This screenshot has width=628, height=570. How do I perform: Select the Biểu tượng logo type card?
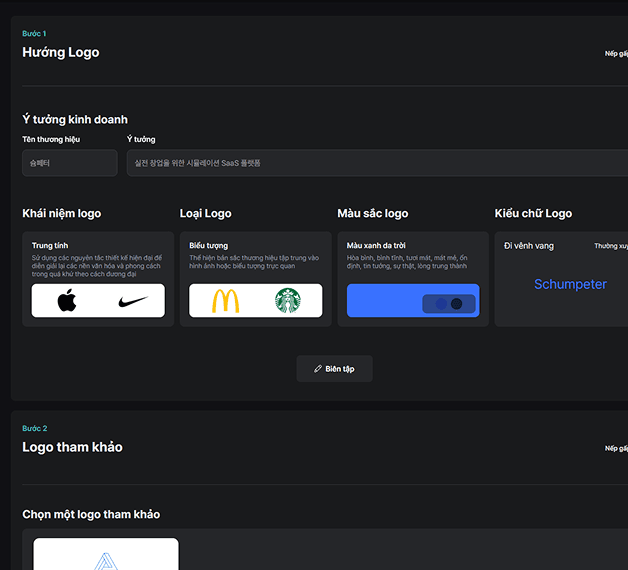[256, 279]
